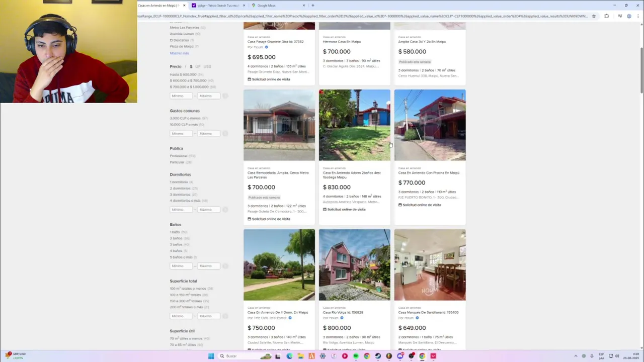Filter by 2 baños

(x=176, y=238)
